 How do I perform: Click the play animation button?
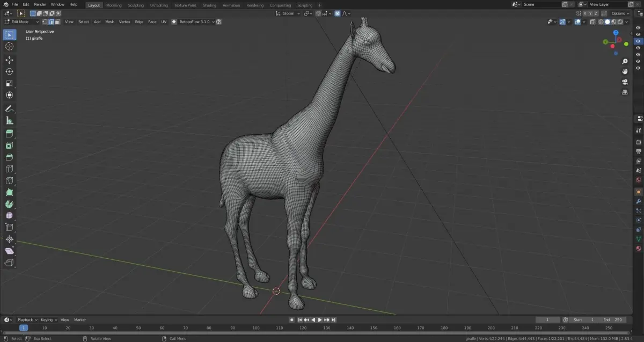click(x=320, y=319)
